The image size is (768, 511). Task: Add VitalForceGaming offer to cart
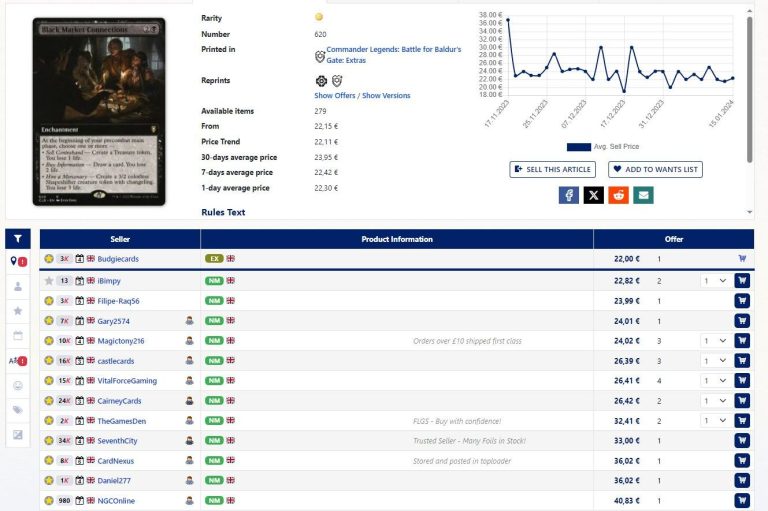click(742, 381)
